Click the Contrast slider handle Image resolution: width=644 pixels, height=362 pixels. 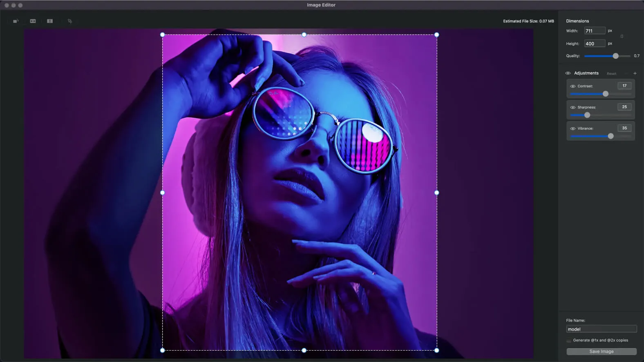[606, 94]
